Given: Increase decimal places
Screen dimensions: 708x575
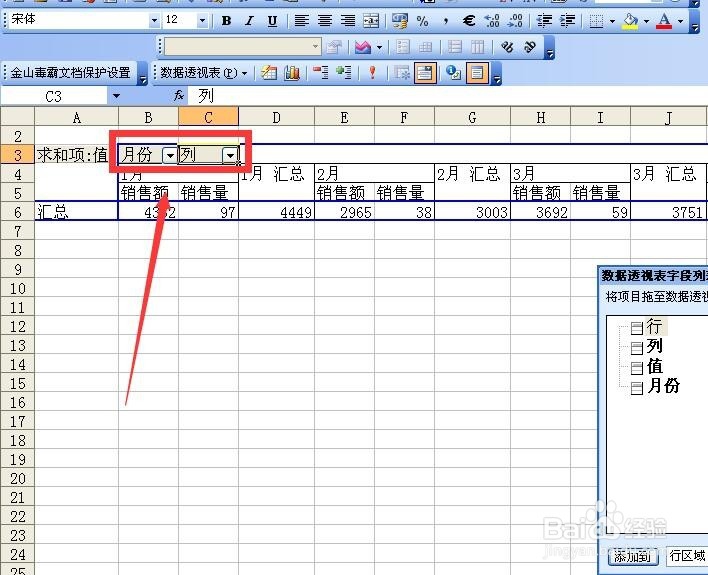Looking at the screenshot, I should coord(492,21).
